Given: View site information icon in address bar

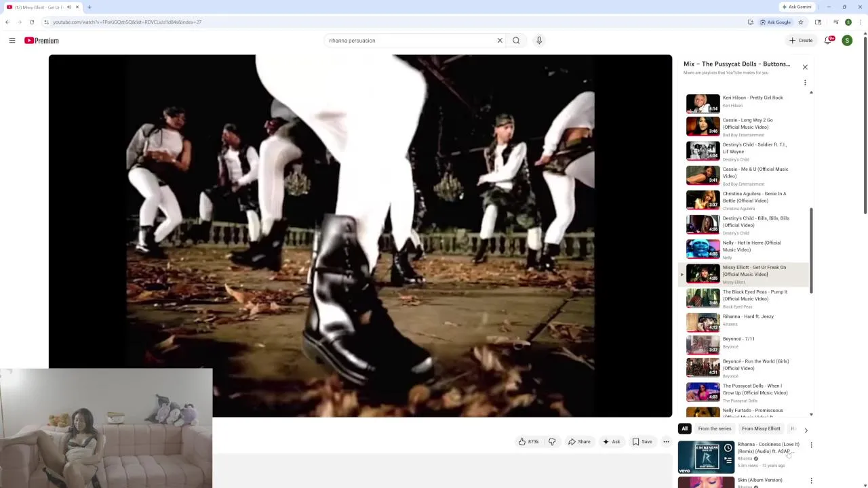Looking at the screenshot, I should (x=46, y=22).
